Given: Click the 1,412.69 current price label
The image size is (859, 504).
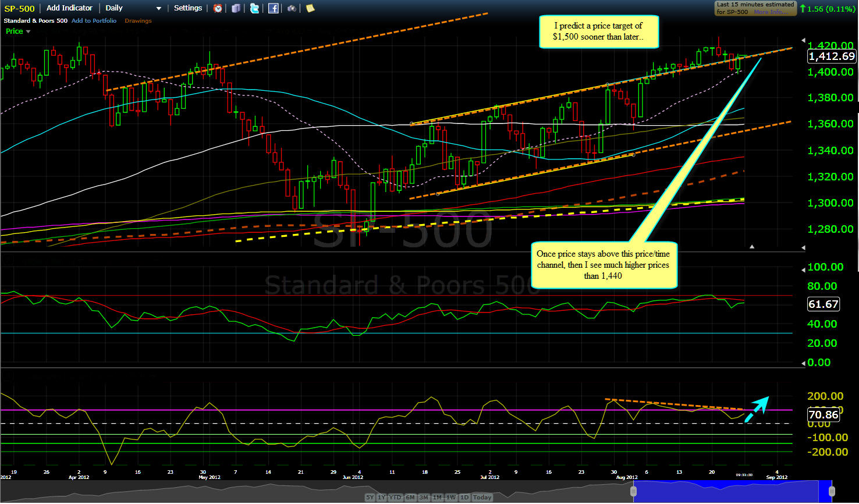Looking at the screenshot, I should point(831,56).
